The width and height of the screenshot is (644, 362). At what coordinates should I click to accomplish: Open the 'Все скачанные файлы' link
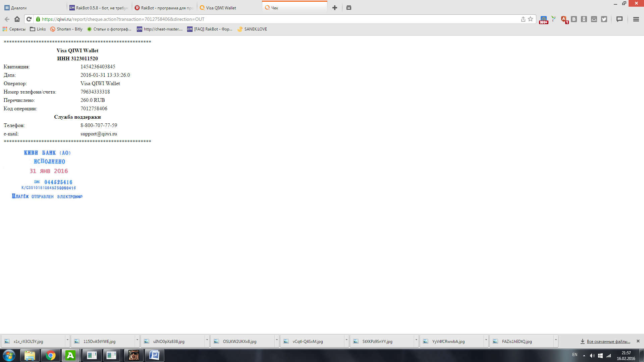(x=608, y=341)
